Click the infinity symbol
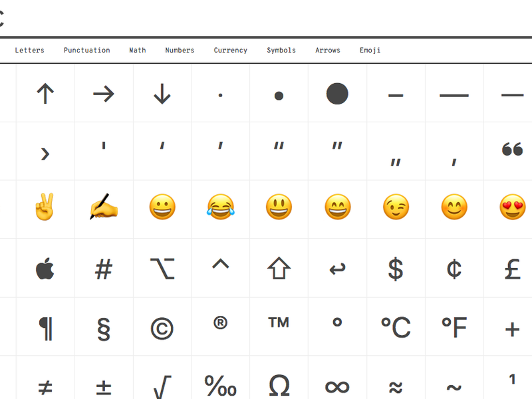This screenshot has height=399, width=532. (337, 385)
